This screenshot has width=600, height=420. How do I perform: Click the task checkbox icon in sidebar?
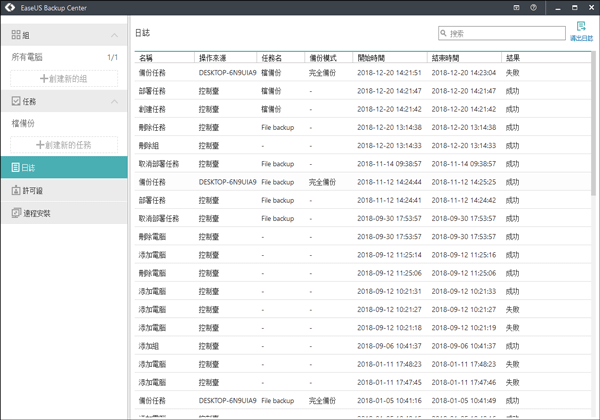(16, 101)
